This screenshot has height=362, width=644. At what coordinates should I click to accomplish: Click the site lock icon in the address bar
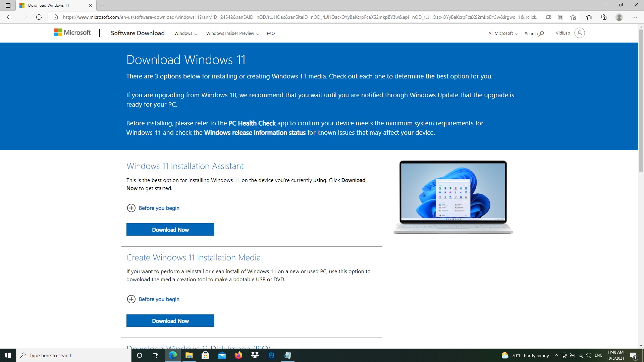[x=56, y=17]
